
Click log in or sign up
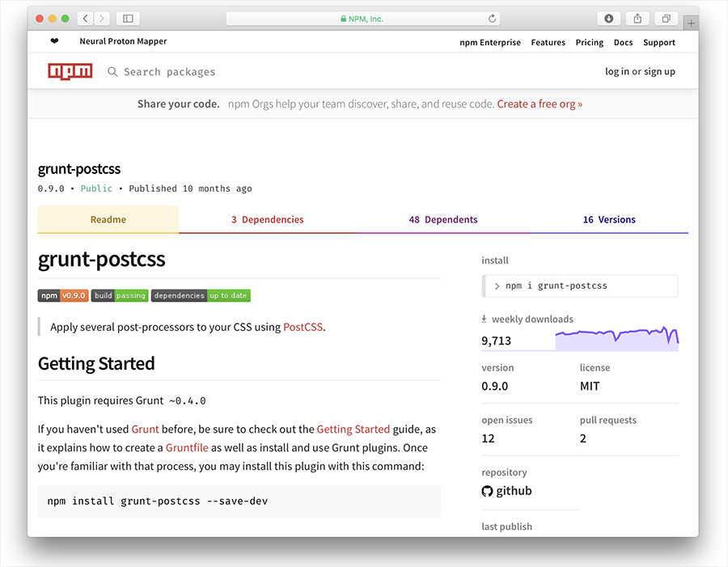click(x=640, y=71)
